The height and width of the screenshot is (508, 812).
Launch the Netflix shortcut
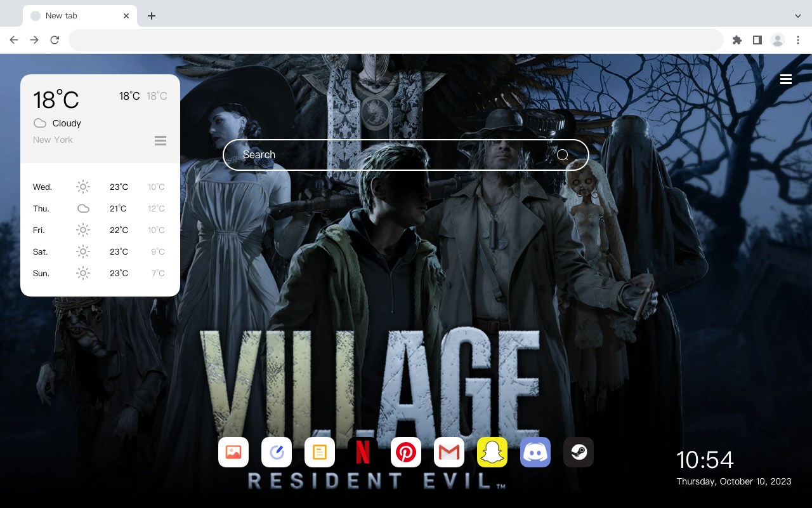[x=363, y=452]
